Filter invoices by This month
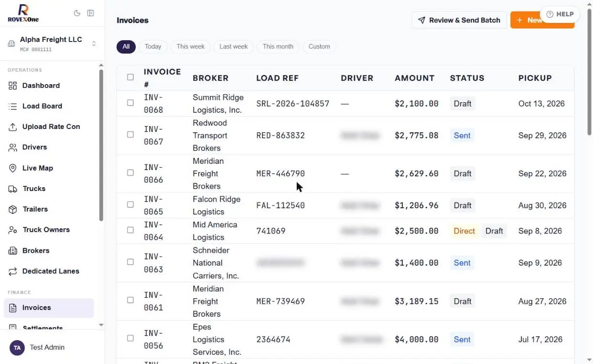The height and width of the screenshot is (364, 593). (278, 46)
